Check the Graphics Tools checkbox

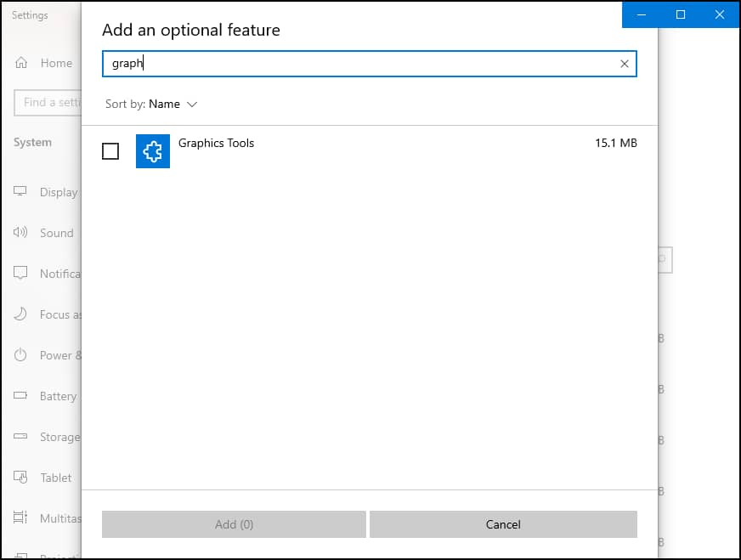110,151
